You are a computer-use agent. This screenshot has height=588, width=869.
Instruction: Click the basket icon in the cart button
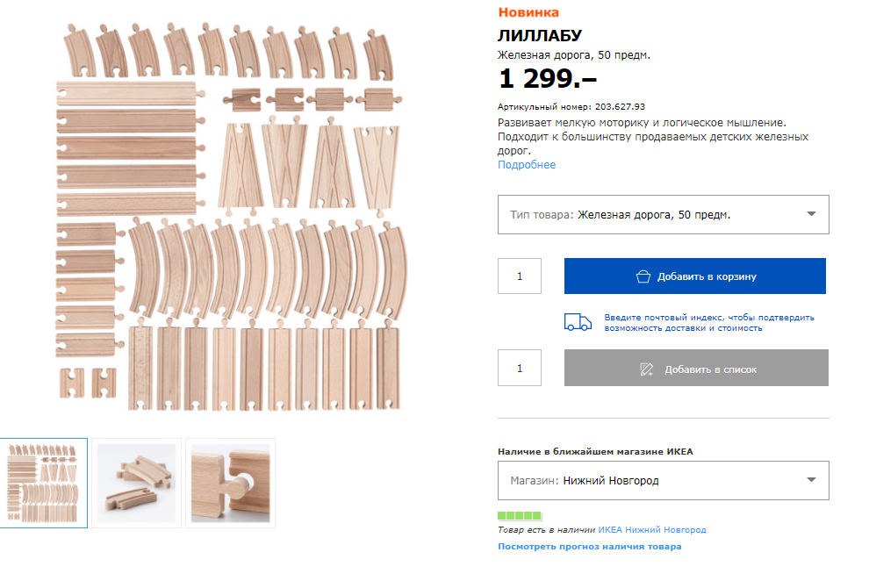(x=643, y=276)
